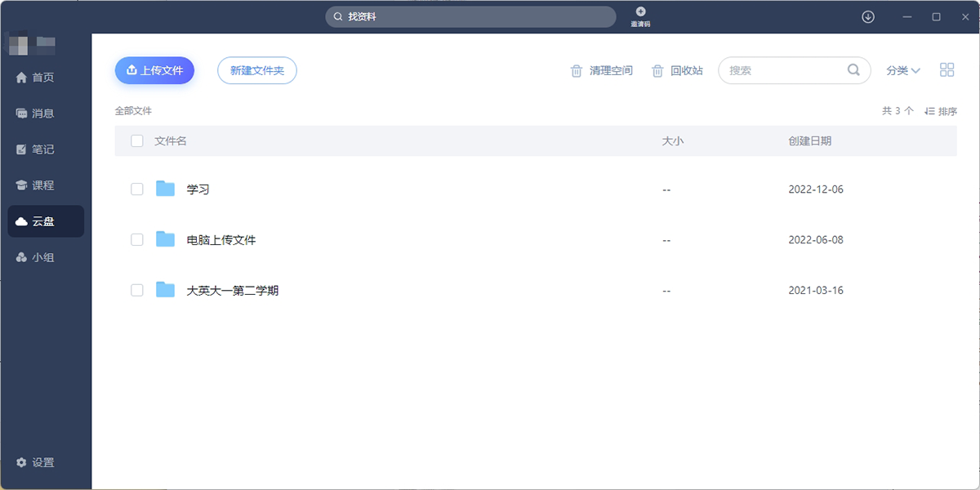Image resolution: width=980 pixels, height=490 pixels.
Task: Tick the select-all checkbox beside 文件名
Action: tap(137, 141)
